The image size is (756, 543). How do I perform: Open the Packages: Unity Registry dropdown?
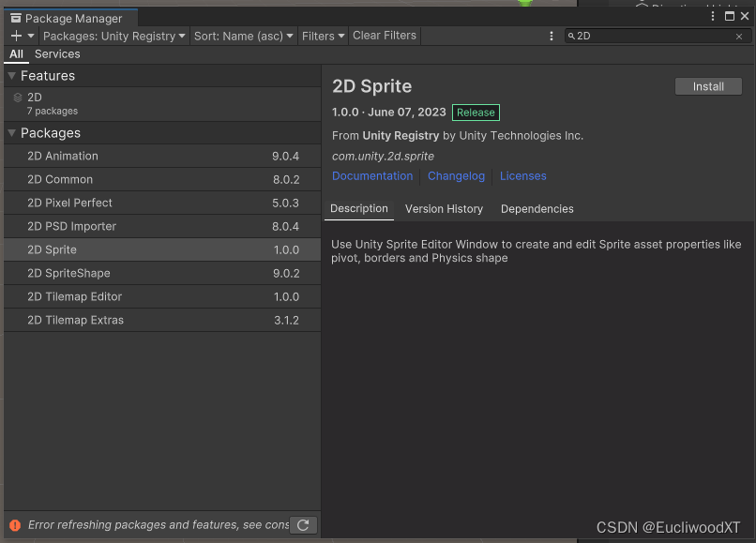point(113,37)
